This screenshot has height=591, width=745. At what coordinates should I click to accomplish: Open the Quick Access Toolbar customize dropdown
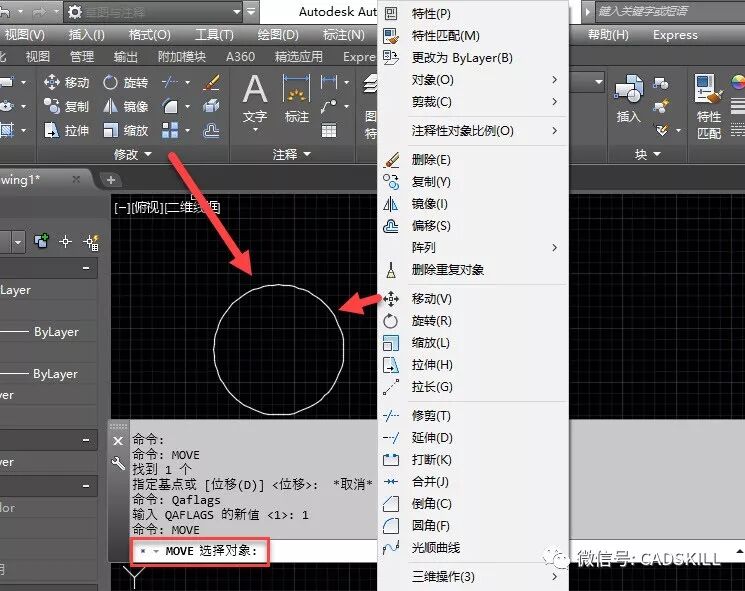[251, 12]
